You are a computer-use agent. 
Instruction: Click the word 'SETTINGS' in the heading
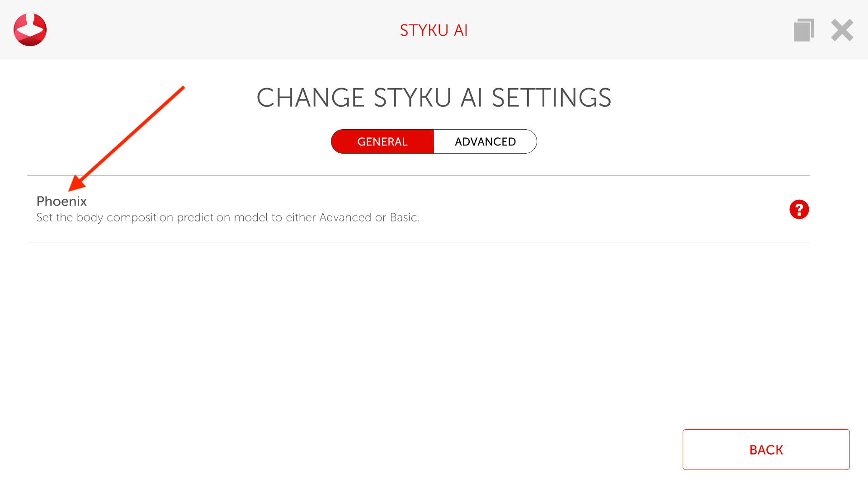click(551, 98)
